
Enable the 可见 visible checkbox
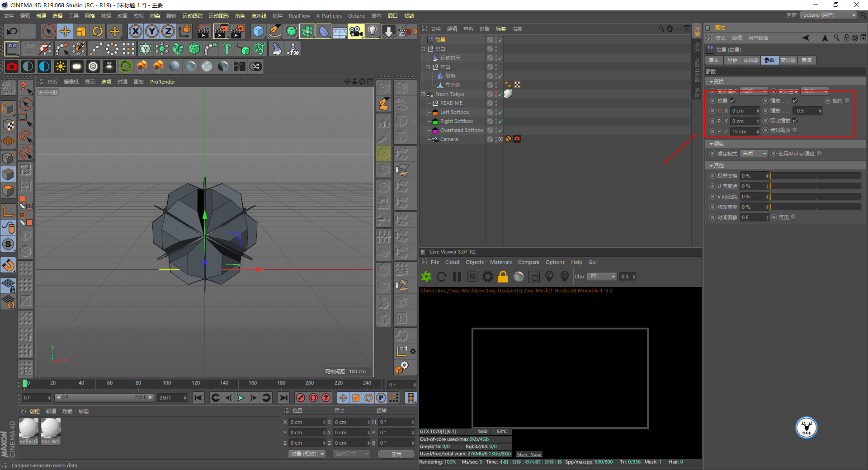pyautogui.click(x=794, y=217)
